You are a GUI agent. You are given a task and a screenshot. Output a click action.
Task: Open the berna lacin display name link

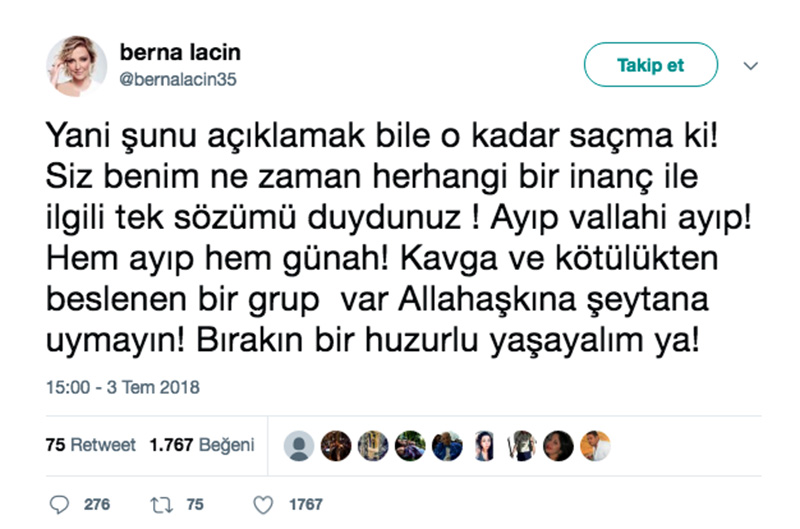pos(180,52)
